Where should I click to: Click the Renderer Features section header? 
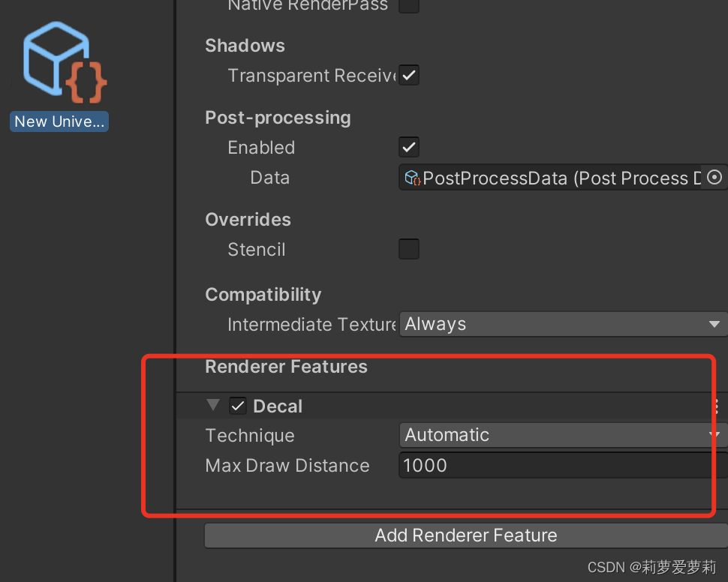(287, 367)
